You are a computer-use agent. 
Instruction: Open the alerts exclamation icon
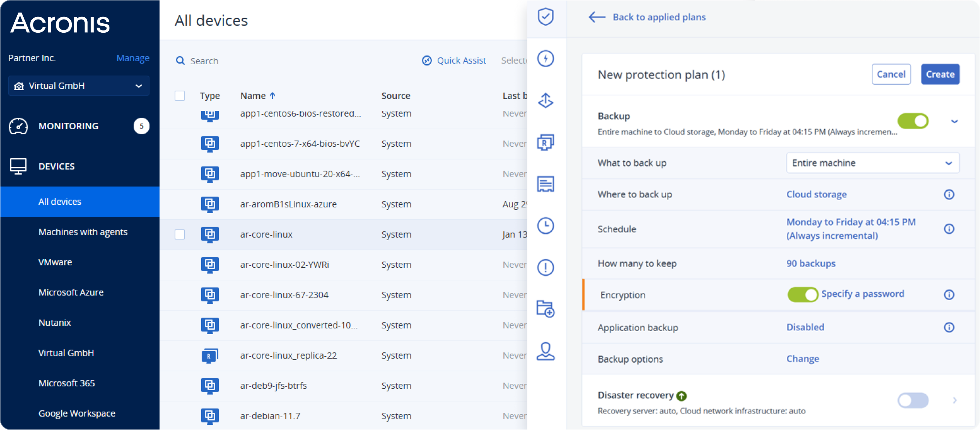point(546,268)
